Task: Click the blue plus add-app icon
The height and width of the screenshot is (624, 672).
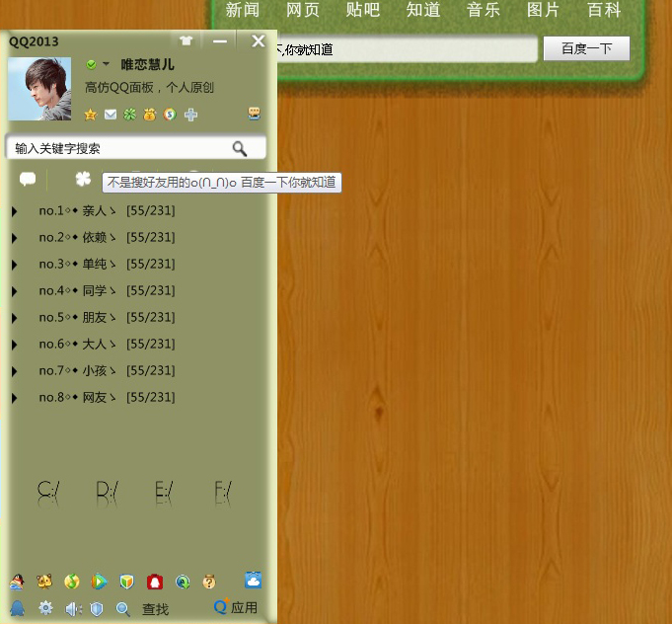Action: (x=190, y=115)
